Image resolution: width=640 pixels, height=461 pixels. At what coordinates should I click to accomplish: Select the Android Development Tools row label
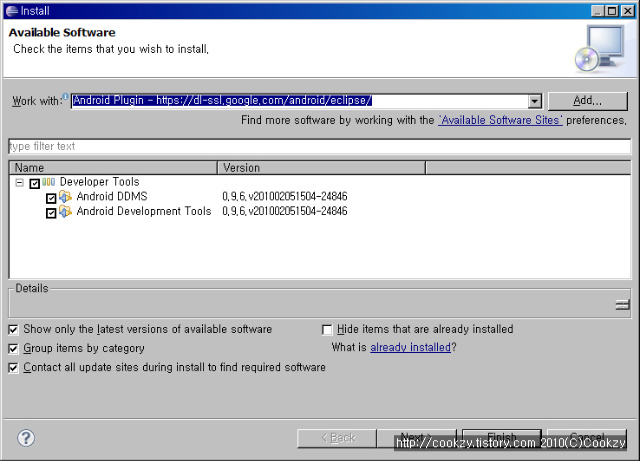coord(144,212)
